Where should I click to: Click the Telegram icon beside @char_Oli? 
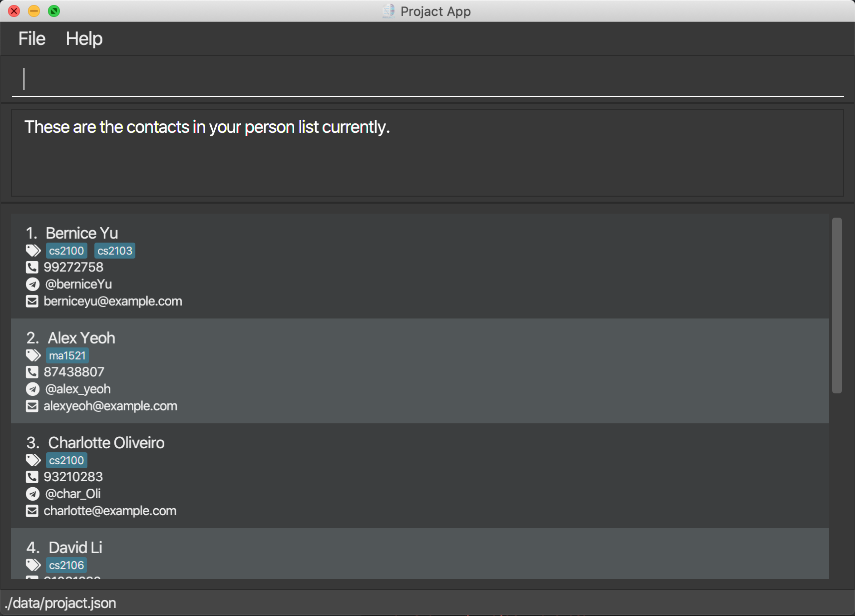[32, 494]
